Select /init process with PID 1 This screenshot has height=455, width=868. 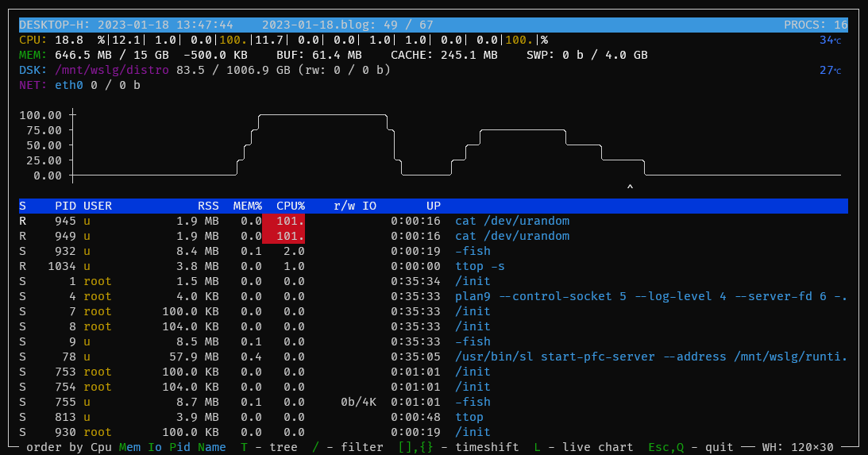click(434, 281)
